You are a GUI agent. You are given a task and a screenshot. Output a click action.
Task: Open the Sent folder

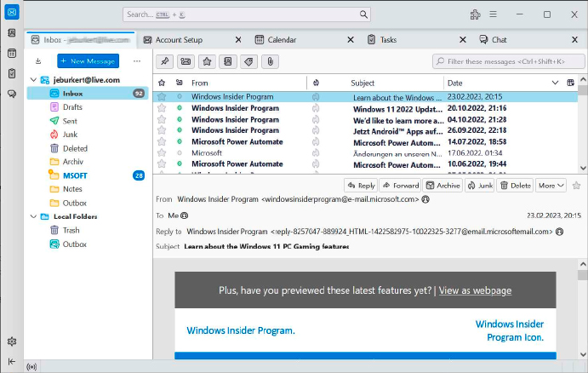click(x=70, y=121)
